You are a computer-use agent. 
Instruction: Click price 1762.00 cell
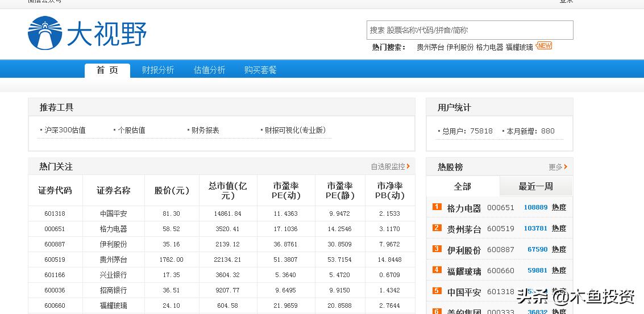171,259
